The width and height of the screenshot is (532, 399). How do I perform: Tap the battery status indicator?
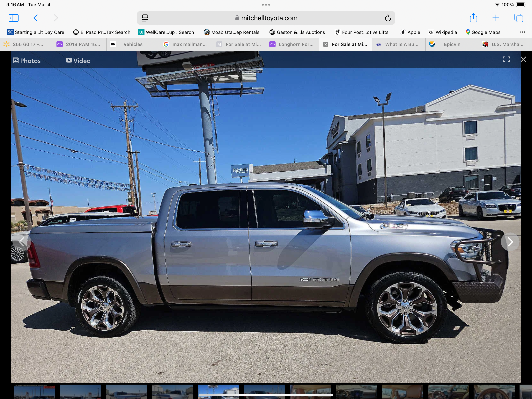(x=521, y=4)
